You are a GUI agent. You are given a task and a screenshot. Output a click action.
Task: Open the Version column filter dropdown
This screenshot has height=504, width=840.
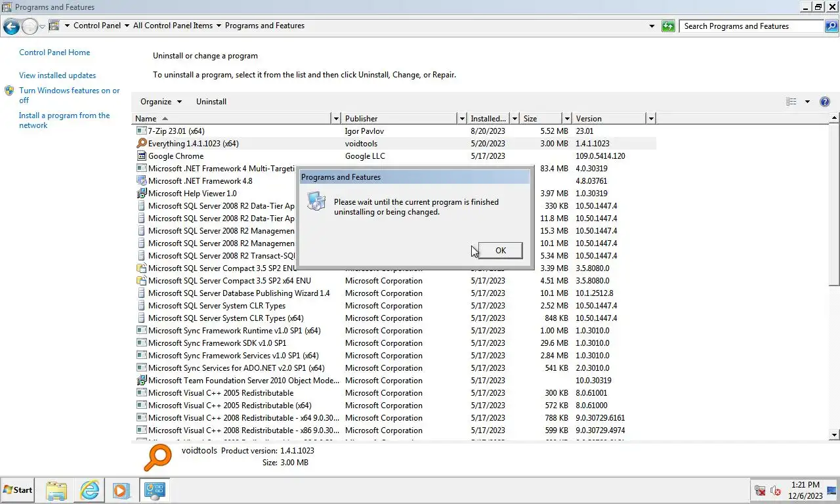coord(651,119)
